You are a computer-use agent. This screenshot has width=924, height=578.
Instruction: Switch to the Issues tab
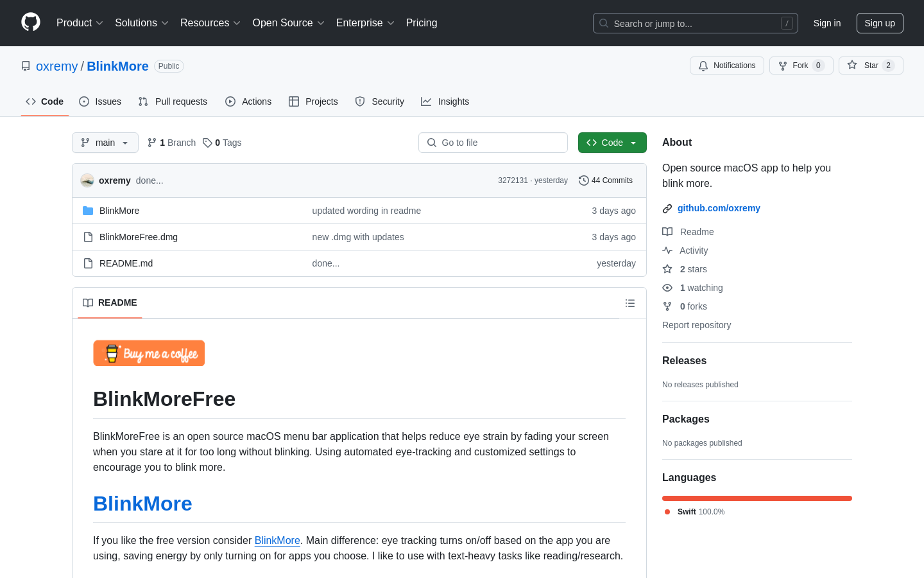coord(100,101)
